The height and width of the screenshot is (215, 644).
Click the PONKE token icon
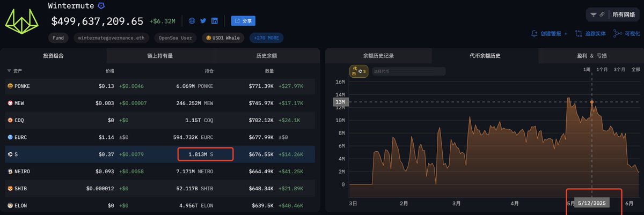[x=10, y=86]
